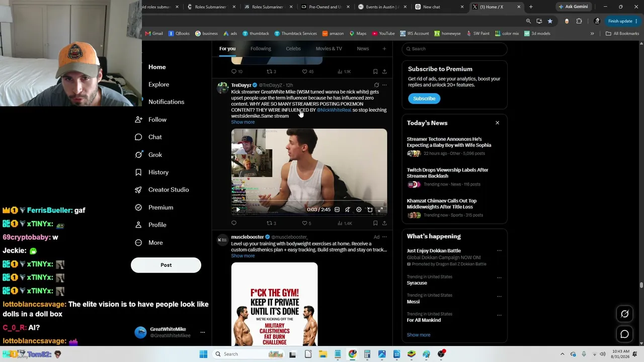Select the Celebs timeline tab
The height and width of the screenshot is (362, 644).
(293, 49)
